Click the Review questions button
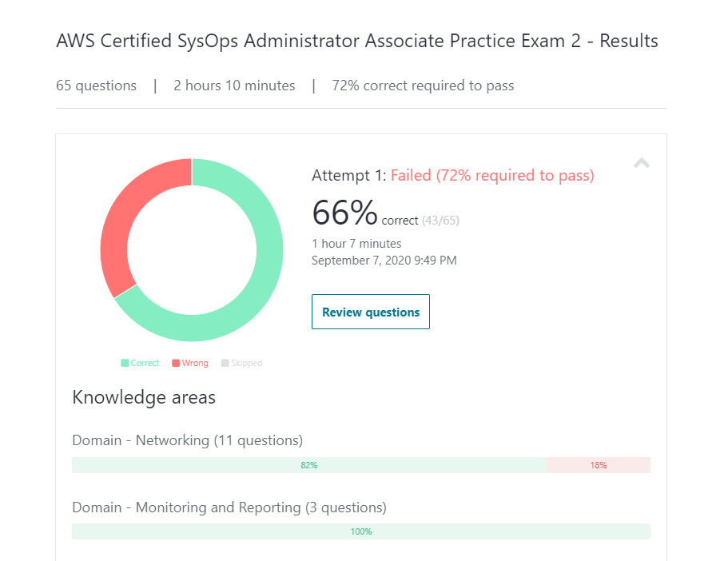The height and width of the screenshot is (561, 728). point(371,312)
